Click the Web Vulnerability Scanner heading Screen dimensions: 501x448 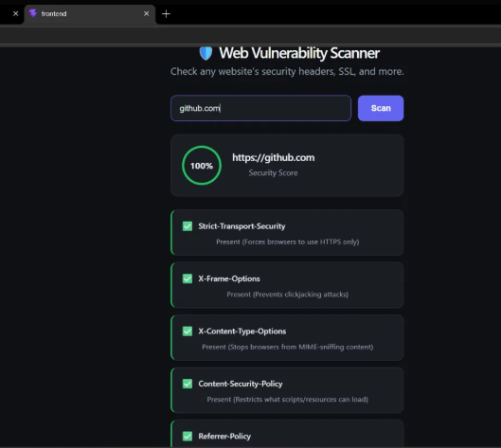[x=299, y=53]
